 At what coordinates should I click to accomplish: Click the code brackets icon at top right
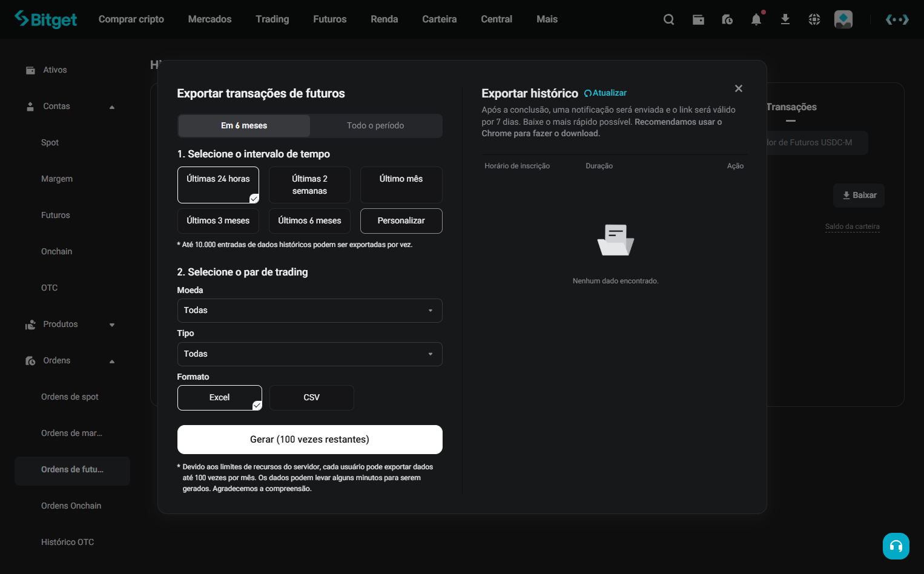click(x=897, y=19)
